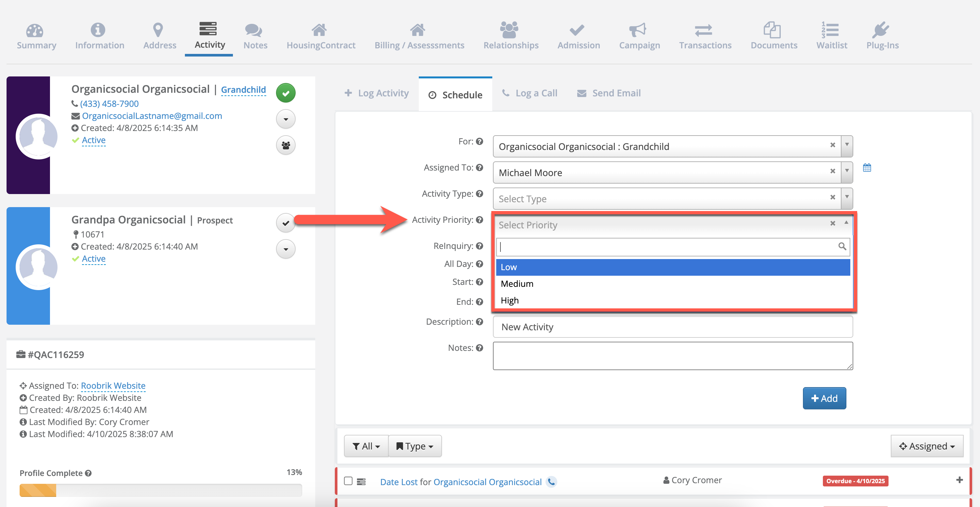Open the Roobrik Website assigned link
Image resolution: width=980 pixels, height=507 pixels.
(x=113, y=386)
